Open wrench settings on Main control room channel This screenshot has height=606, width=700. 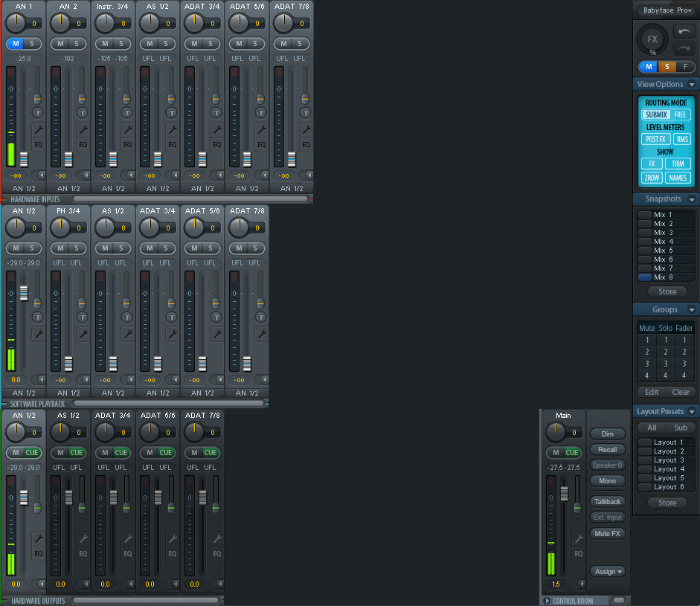(x=579, y=538)
